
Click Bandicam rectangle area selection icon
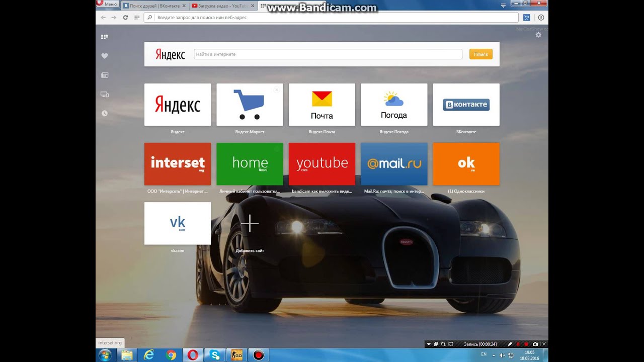tap(450, 344)
